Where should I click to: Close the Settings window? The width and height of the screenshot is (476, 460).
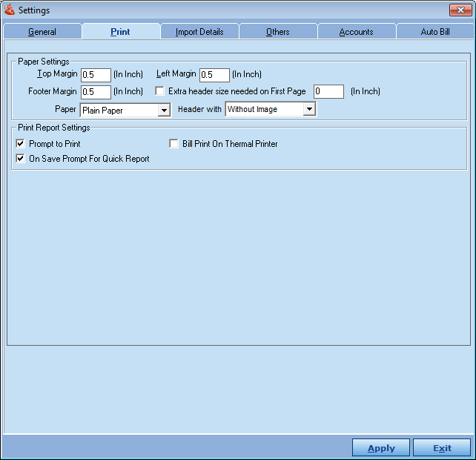coord(460,10)
